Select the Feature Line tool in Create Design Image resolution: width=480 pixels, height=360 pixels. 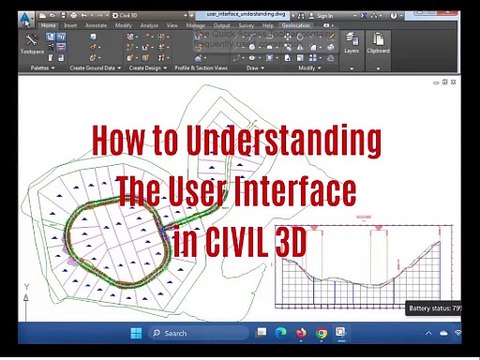131,47
